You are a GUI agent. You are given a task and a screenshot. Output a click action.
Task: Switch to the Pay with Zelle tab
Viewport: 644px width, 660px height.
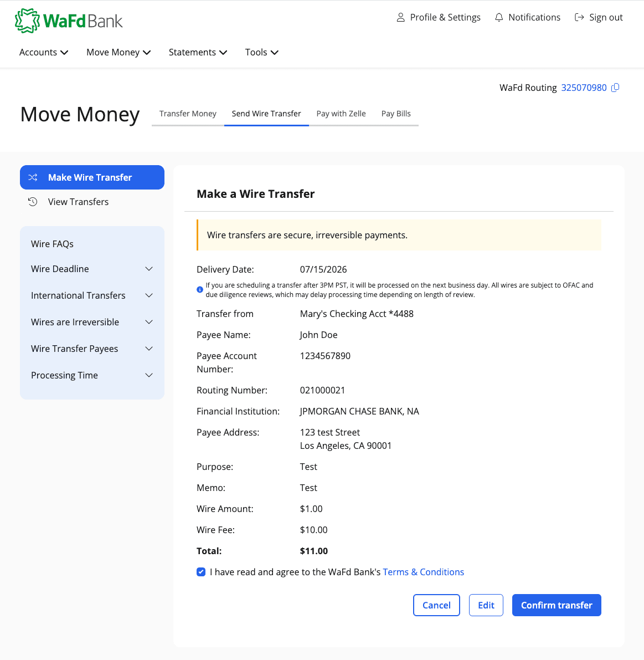tap(341, 114)
